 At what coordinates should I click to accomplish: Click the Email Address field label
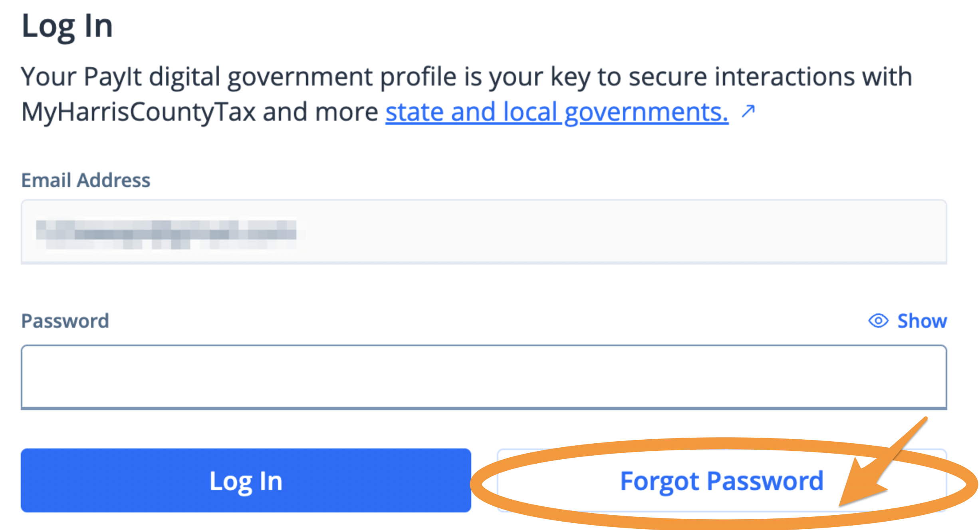(85, 180)
